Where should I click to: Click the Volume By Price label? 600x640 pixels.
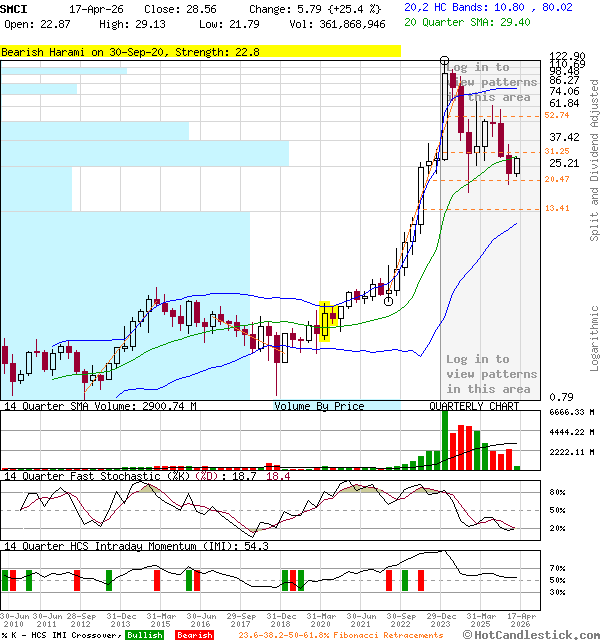[319, 406]
